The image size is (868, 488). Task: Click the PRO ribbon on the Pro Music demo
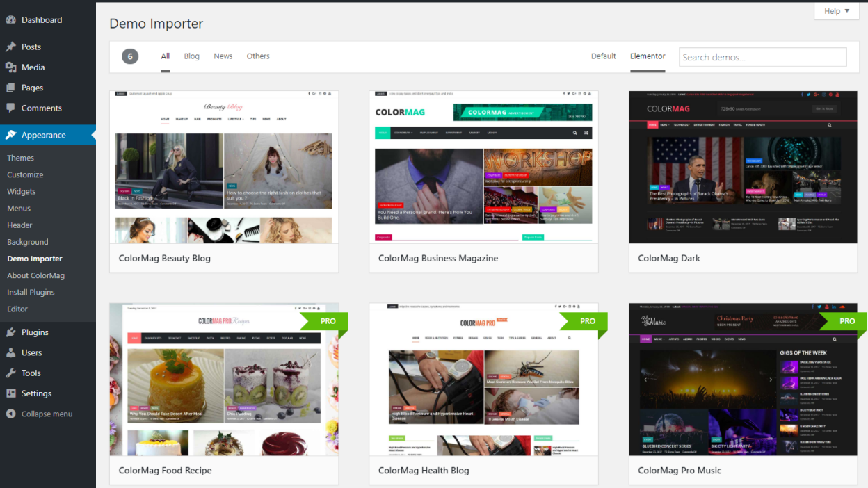pos(843,321)
